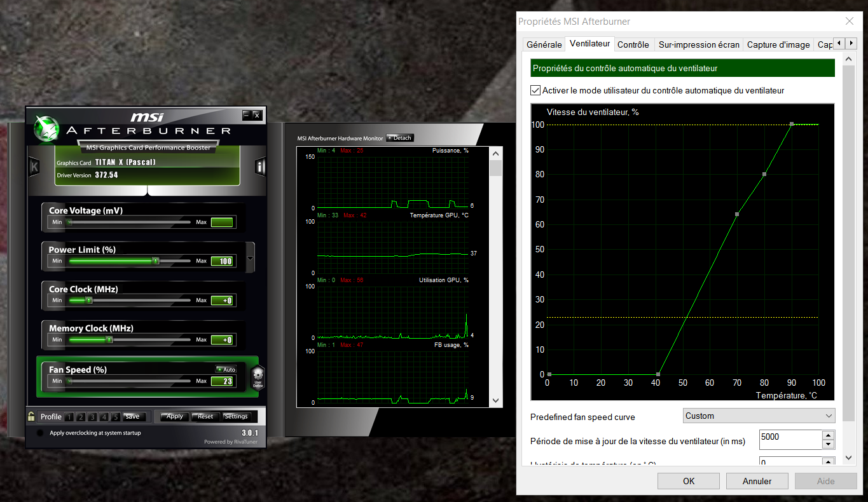Image resolution: width=868 pixels, height=502 pixels.
Task: Click the fan curve point at 80°C
Action: click(764, 174)
